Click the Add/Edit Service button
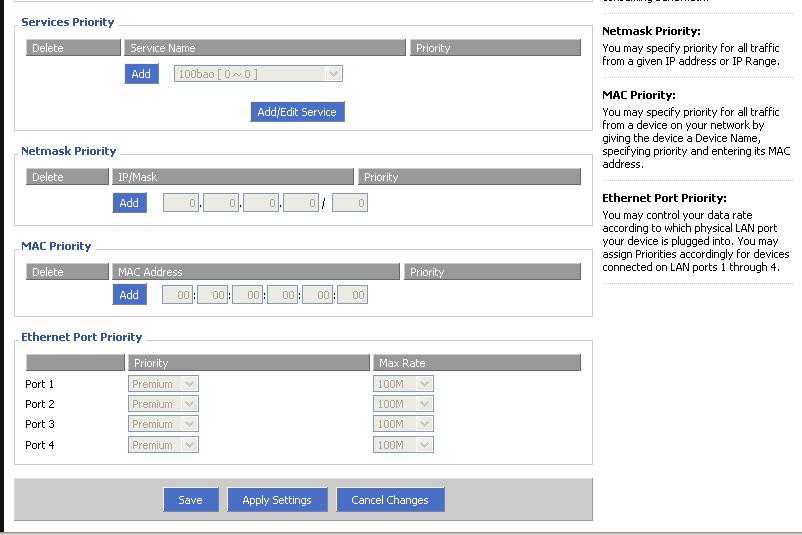This screenshot has height=535, width=802. point(297,112)
